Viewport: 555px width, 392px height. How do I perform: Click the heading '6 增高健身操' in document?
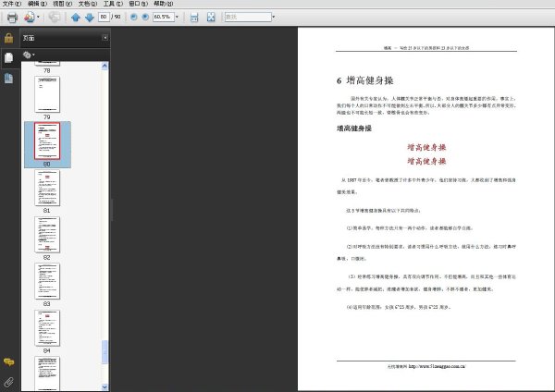(x=364, y=80)
